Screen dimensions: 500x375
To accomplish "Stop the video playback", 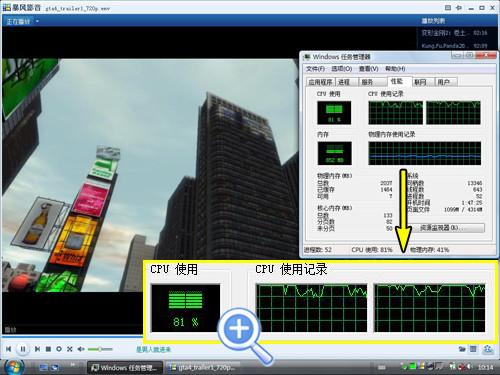I will pos(48,349).
